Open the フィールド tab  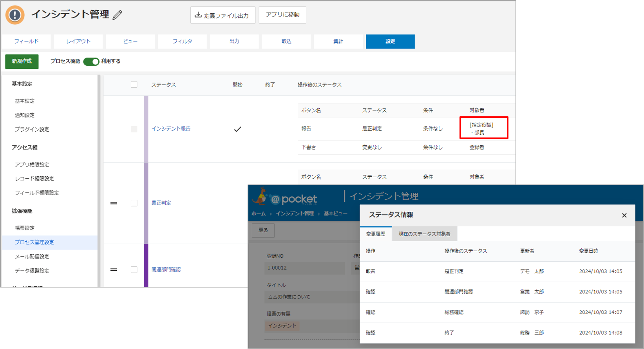[x=26, y=42]
